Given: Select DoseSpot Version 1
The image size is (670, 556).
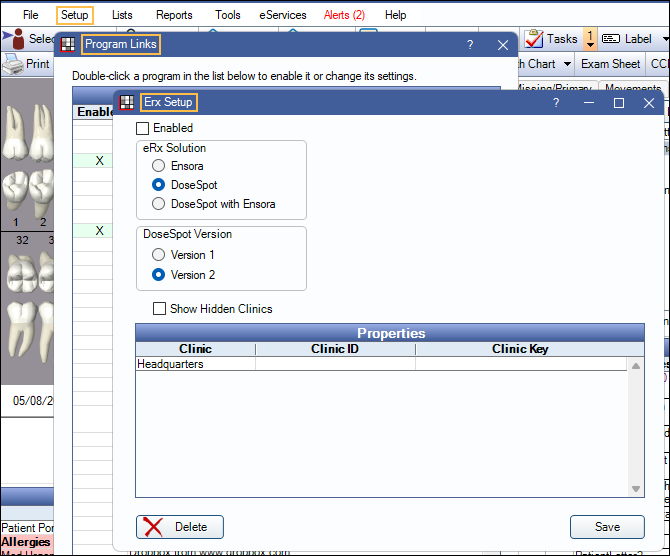Looking at the screenshot, I should point(158,255).
